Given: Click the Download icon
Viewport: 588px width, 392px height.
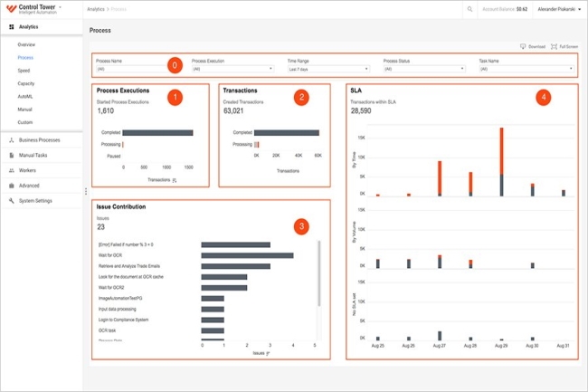Looking at the screenshot, I should [524, 46].
